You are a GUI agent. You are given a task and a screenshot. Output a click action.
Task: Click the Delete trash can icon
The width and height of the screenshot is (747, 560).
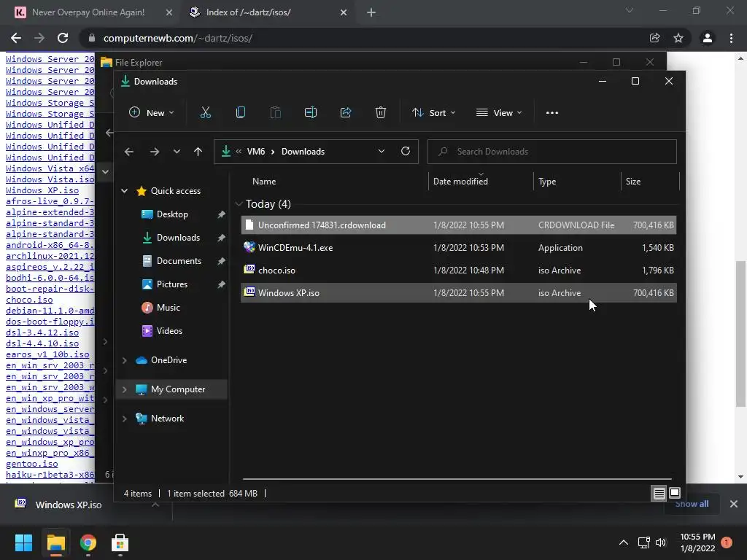[x=380, y=113]
